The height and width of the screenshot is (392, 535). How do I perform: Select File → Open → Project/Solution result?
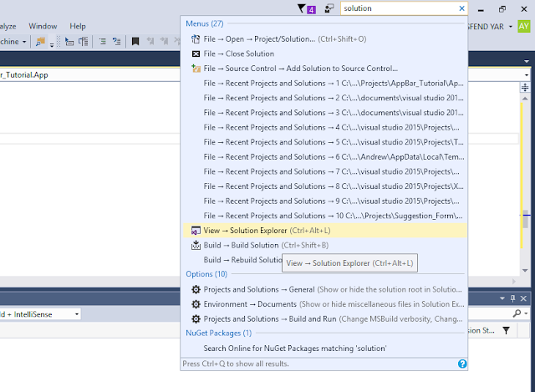[x=325, y=39]
